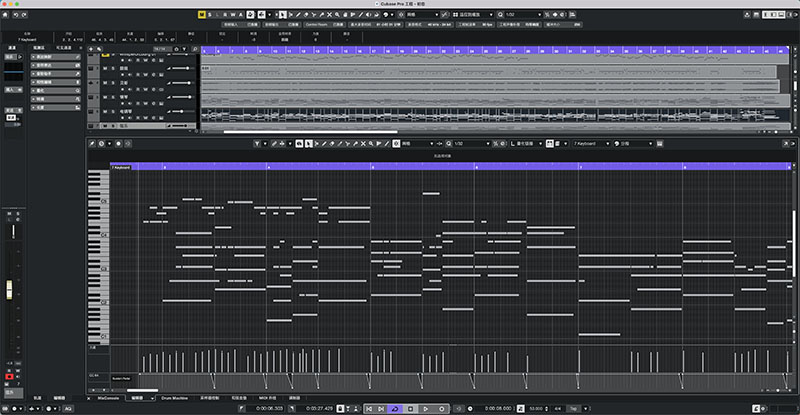Select the Split scissors tool in top toolbar

click(314, 15)
